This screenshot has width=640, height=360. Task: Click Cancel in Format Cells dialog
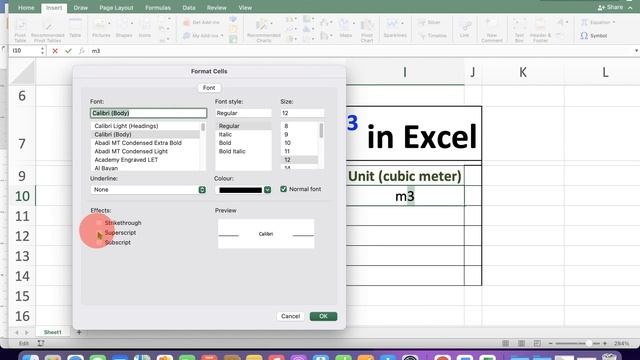pos(290,316)
